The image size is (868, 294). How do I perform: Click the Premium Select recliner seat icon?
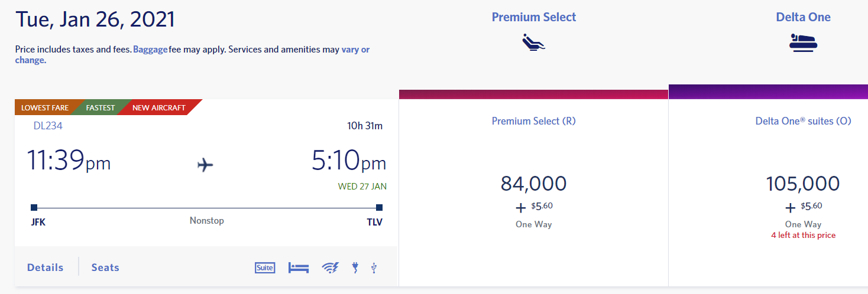click(x=533, y=42)
